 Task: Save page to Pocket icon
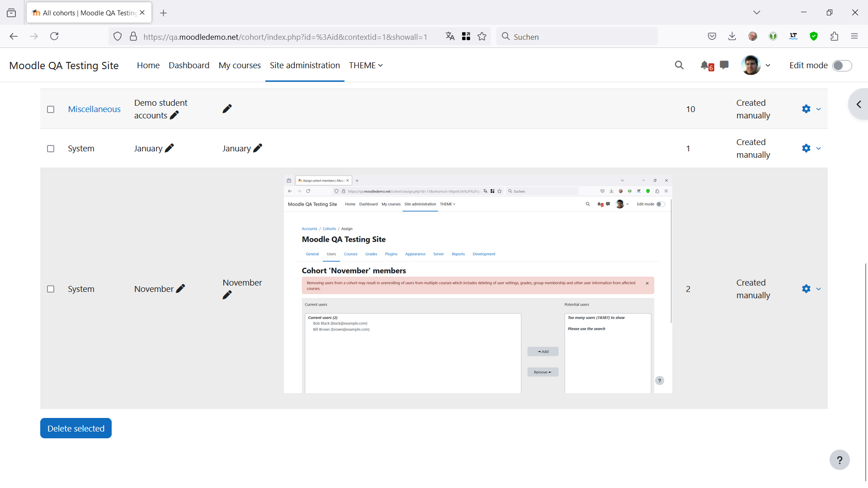tap(712, 37)
